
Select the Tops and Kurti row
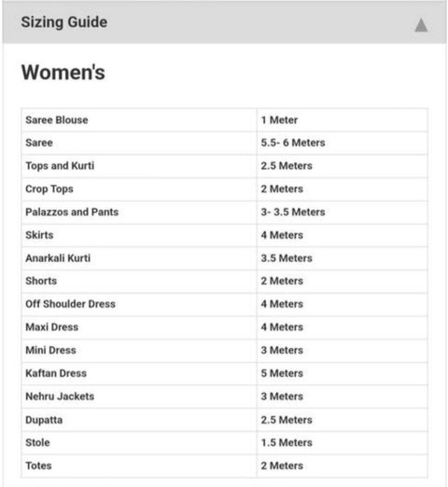pyautogui.click(x=224, y=166)
